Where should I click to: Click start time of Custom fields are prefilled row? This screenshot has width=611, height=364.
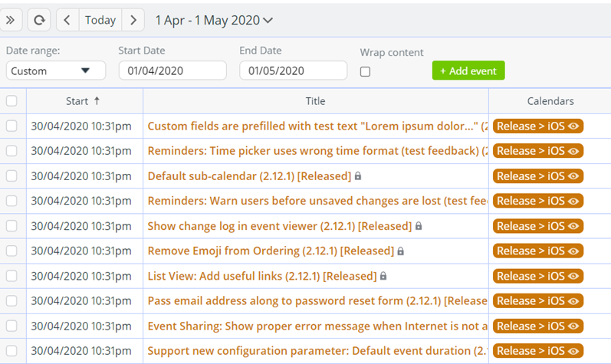[81, 126]
